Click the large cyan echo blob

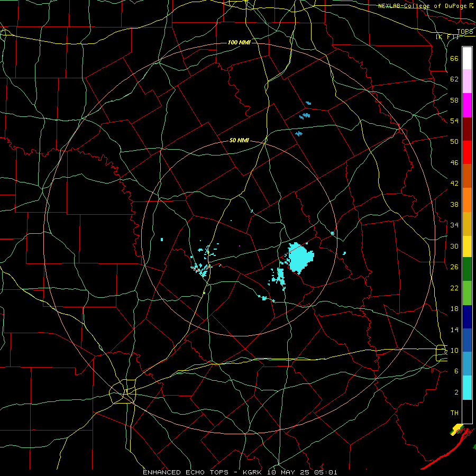click(x=300, y=258)
